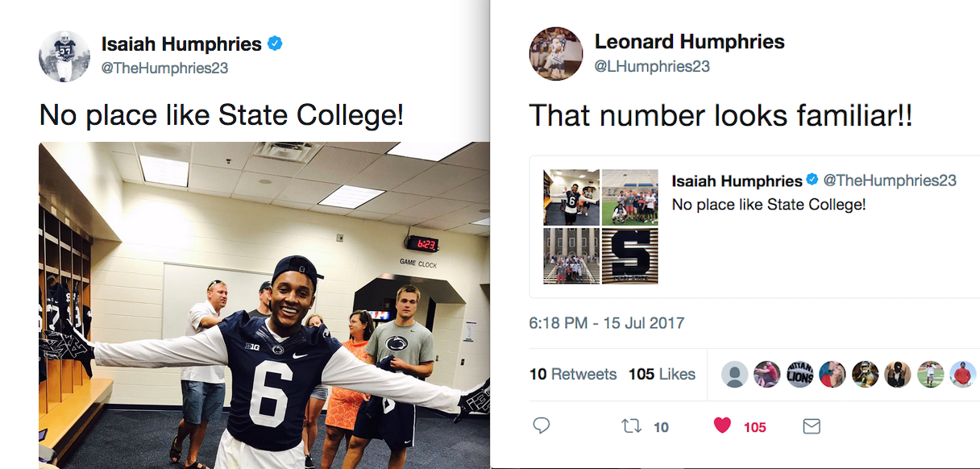This screenshot has width=980, height=469.
Task: Click the gray default liker avatar
Action: point(733,374)
